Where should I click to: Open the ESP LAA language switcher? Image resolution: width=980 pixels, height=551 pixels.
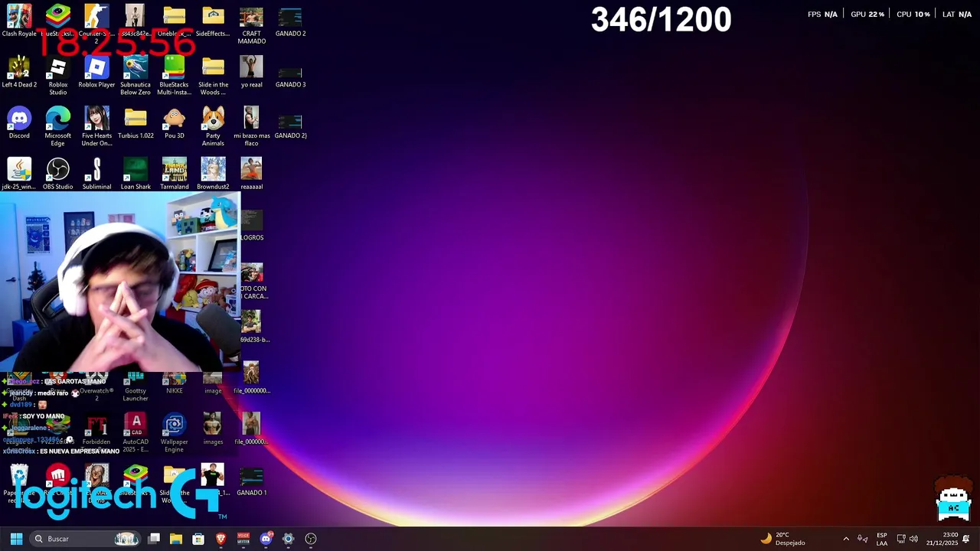pyautogui.click(x=882, y=539)
